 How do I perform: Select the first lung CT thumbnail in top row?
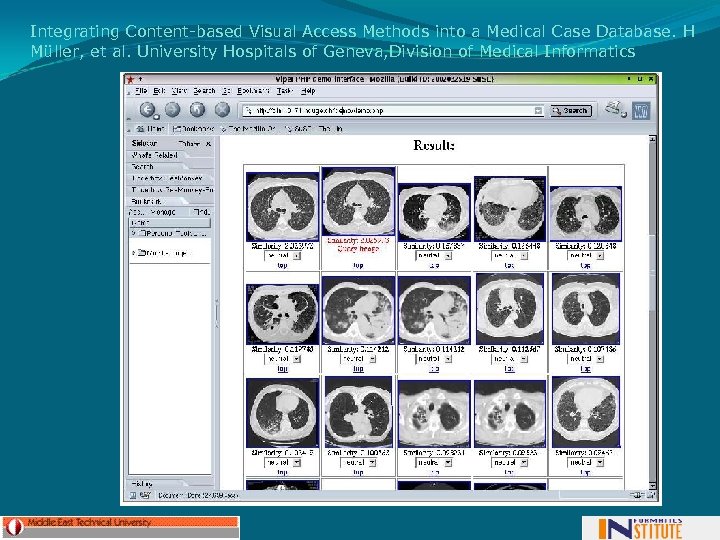coord(282,207)
